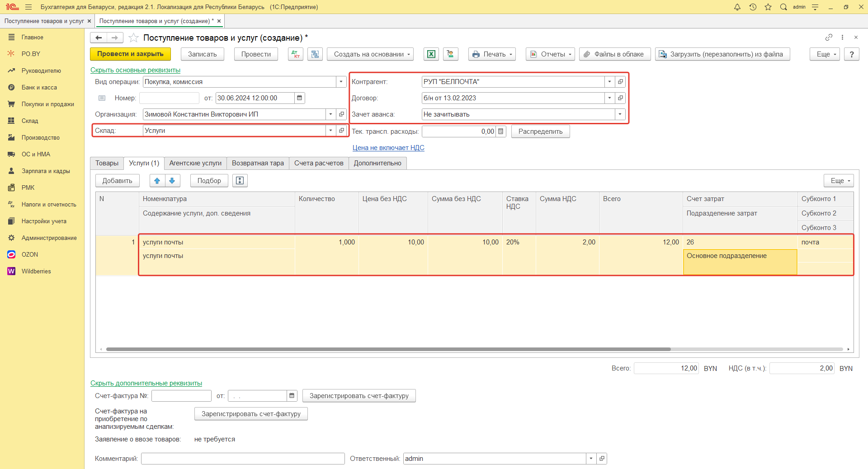Open notifications bell icon
The height and width of the screenshot is (469, 868).
click(737, 7)
